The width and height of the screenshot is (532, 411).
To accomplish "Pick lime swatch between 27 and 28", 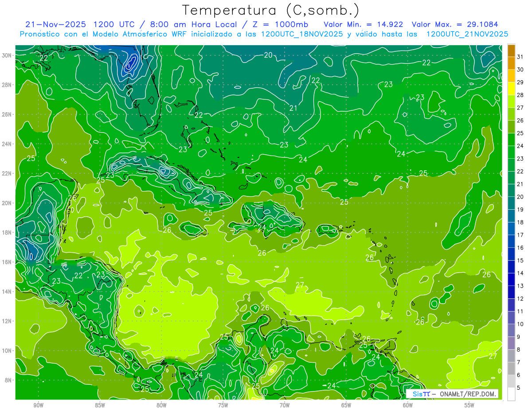I will (511, 102).
